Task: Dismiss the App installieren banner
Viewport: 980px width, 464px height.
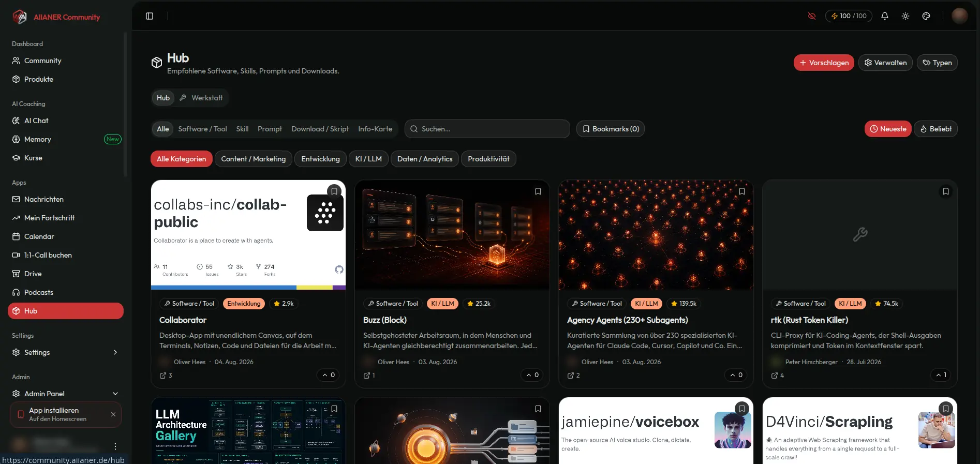Action: pyautogui.click(x=113, y=414)
